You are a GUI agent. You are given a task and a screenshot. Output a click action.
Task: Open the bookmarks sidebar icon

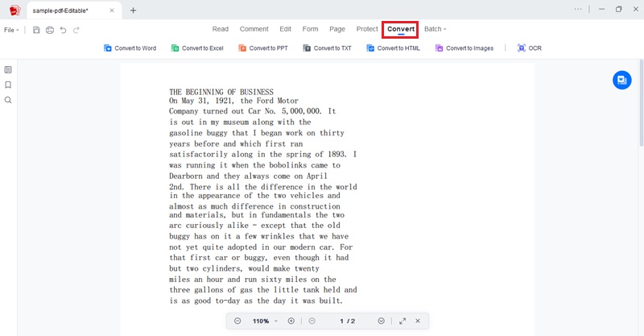(8, 85)
